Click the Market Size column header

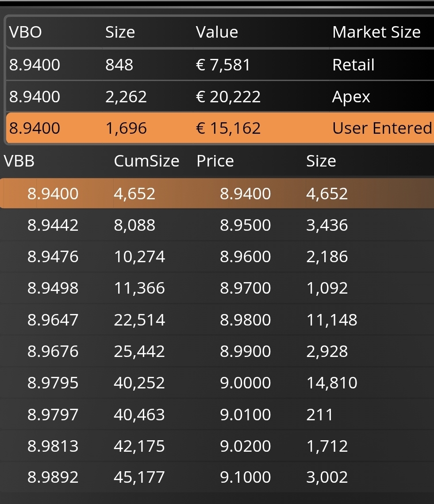tap(376, 32)
